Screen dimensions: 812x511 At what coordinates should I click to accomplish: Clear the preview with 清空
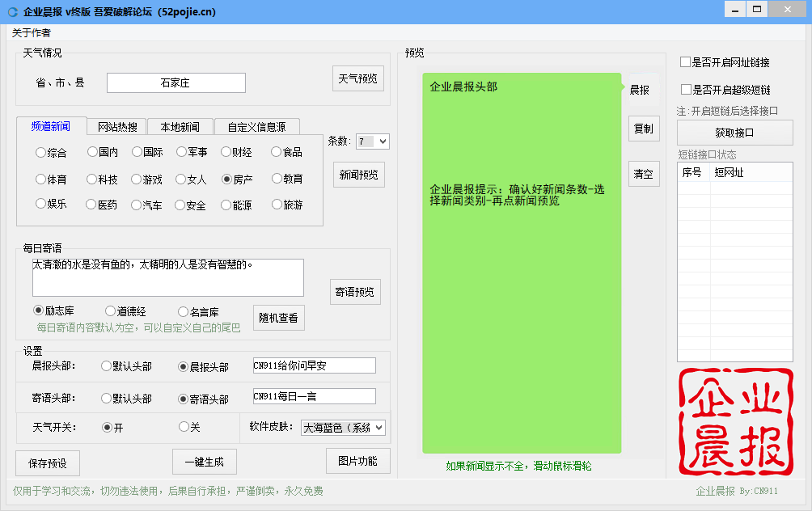coord(643,174)
